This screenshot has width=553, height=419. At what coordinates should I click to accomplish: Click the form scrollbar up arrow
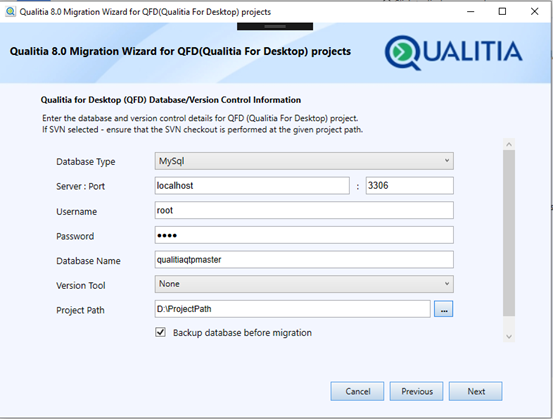click(x=509, y=144)
